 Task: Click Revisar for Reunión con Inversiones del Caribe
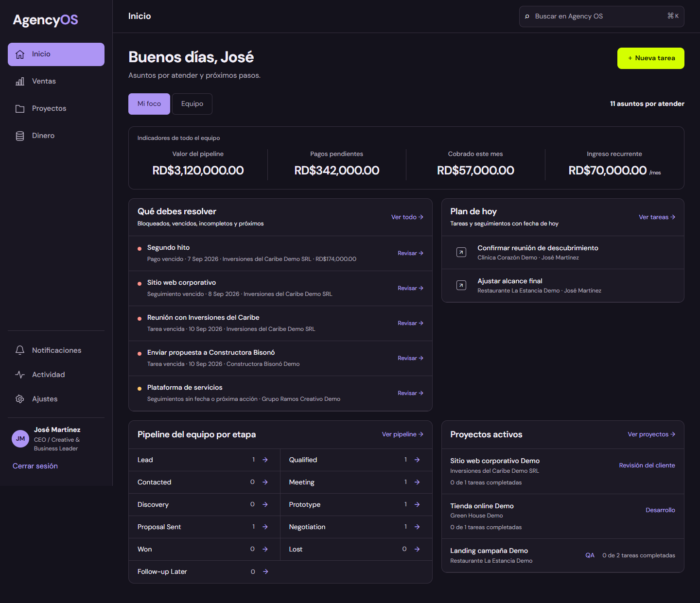point(410,323)
